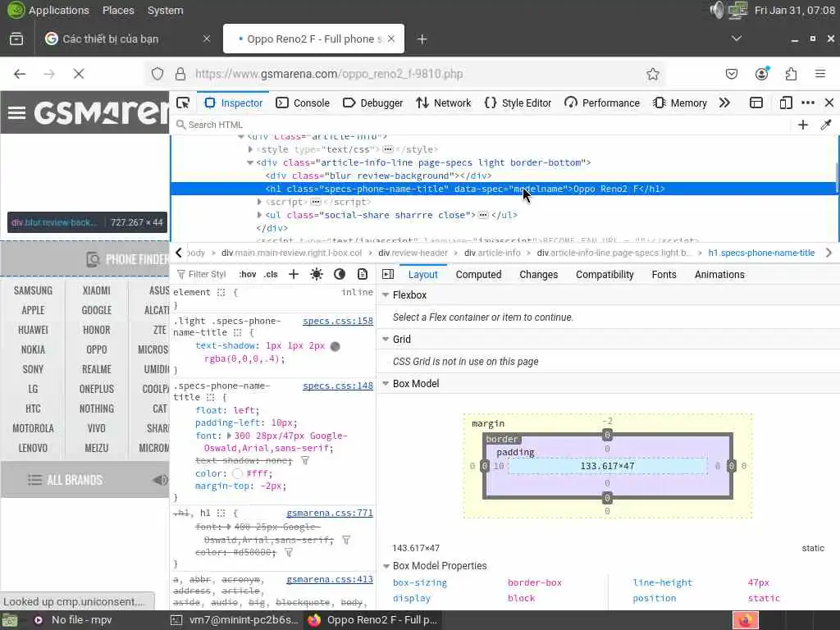
Task: Select div.review-header breadcrumb
Action: pos(413,253)
